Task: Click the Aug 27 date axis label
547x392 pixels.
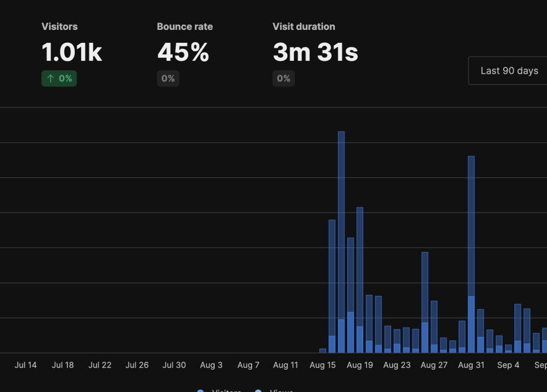Action: pyautogui.click(x=434, y=365)
